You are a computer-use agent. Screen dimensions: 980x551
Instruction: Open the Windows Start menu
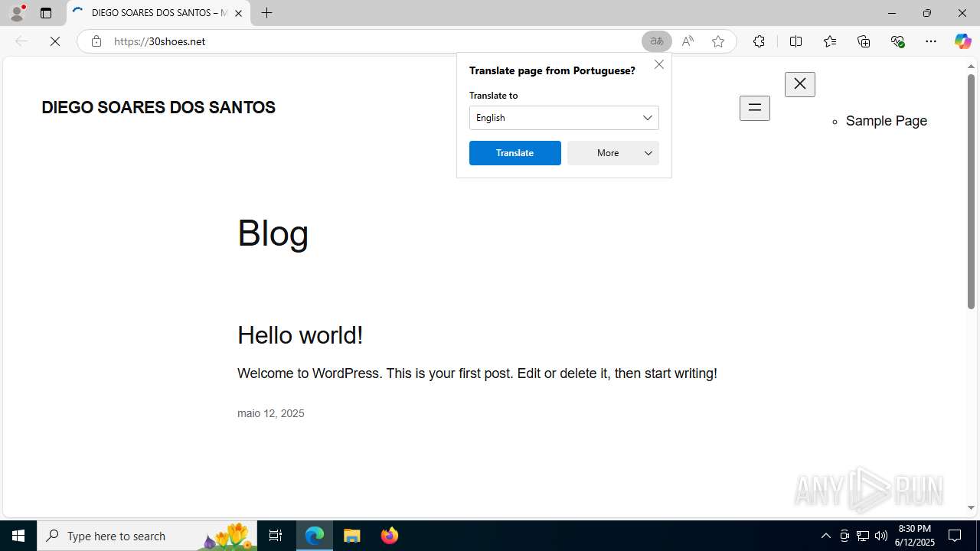point(18,536)
